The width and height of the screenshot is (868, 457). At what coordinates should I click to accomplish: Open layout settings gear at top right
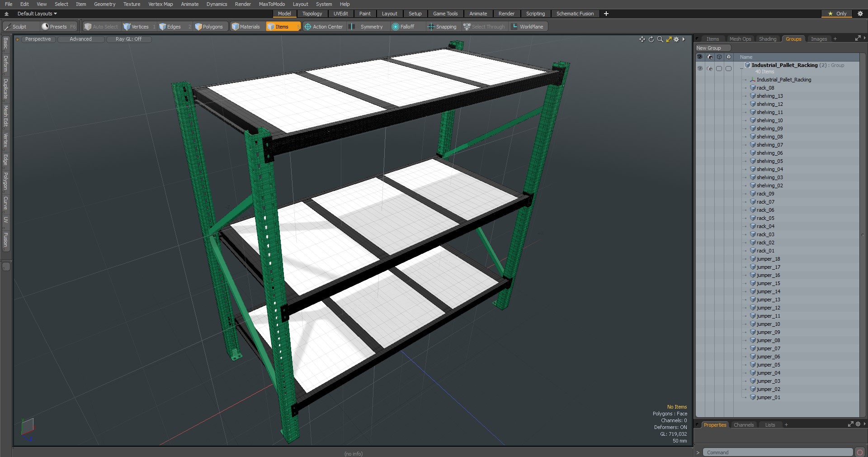tap(860, 14)
